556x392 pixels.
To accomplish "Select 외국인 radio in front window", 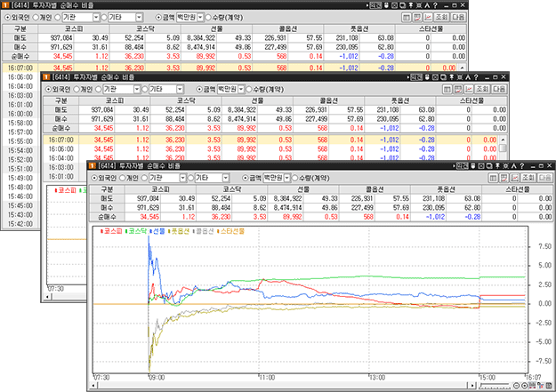I will pos(94,178).
